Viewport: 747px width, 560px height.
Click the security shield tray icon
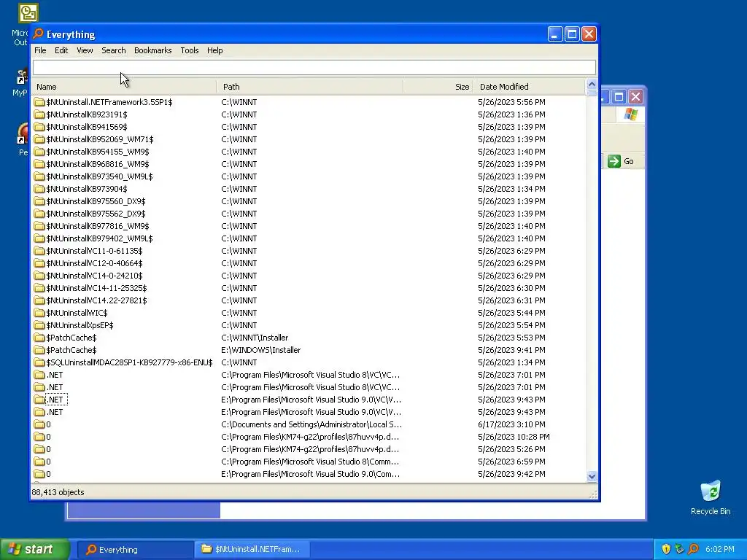pos(666,550)
